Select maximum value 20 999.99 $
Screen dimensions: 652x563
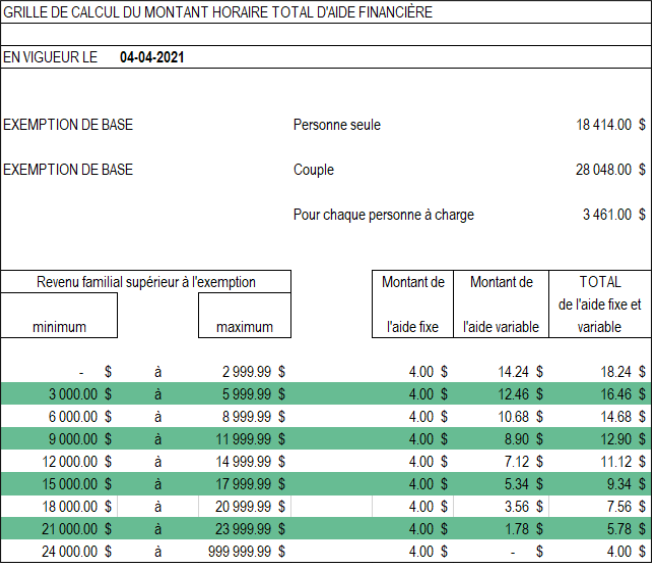pos(250,506)
